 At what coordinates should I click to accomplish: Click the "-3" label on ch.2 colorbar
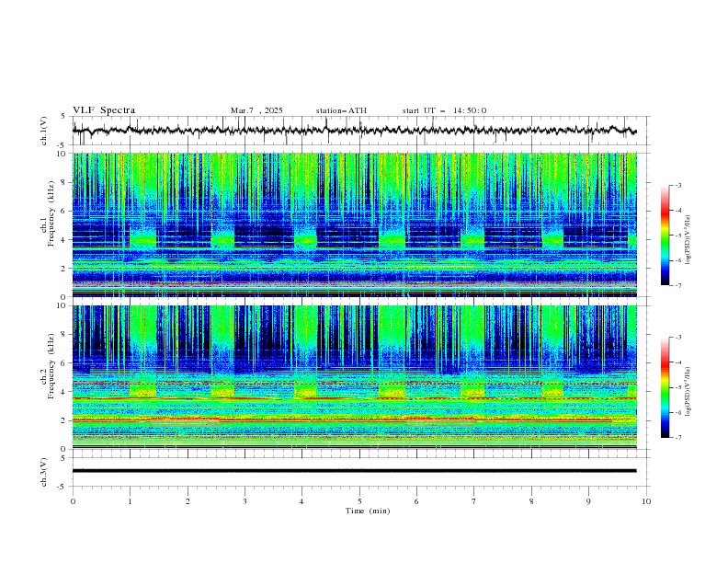[677, 338]
